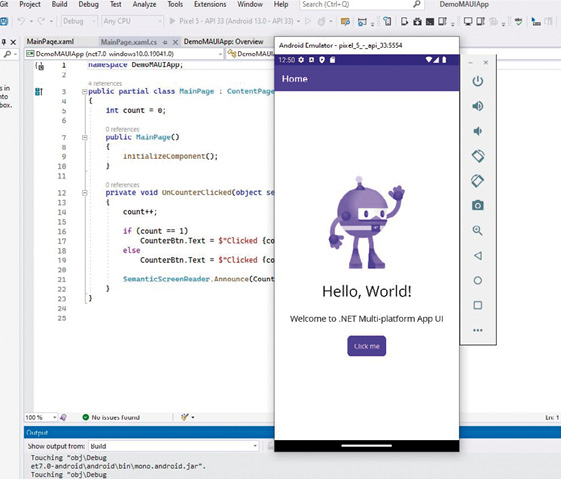The height and width of the screenshot is (479, 561).
Task: Open the code cleanup dropdown arrow
Action: pyautogui.click(x=193, y=417)
